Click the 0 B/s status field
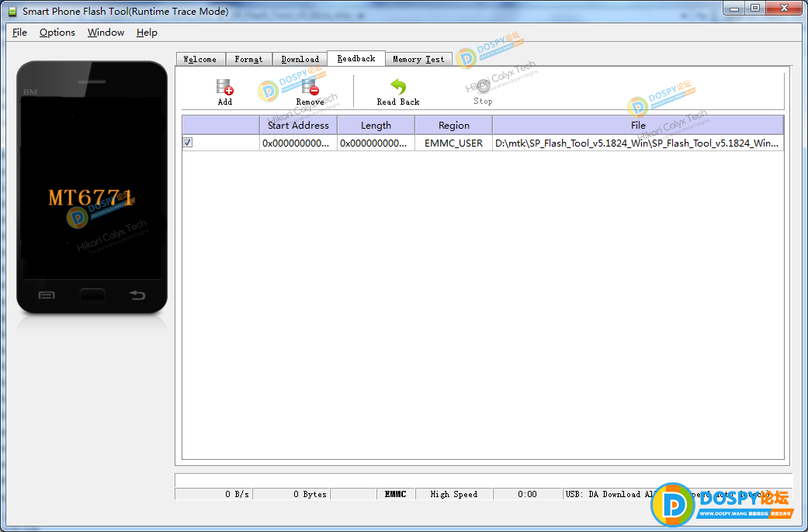The height and width of the screenshot is (532, 808). 213,494
